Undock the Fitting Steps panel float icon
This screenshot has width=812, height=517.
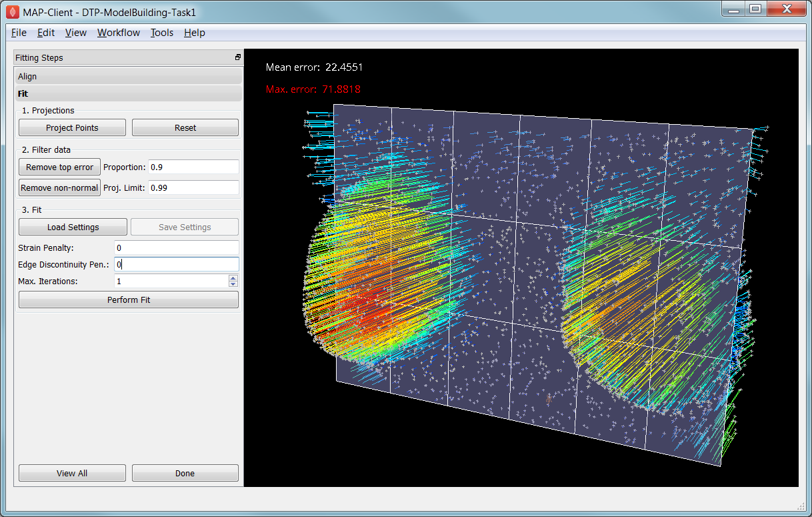tap(238, 57)
